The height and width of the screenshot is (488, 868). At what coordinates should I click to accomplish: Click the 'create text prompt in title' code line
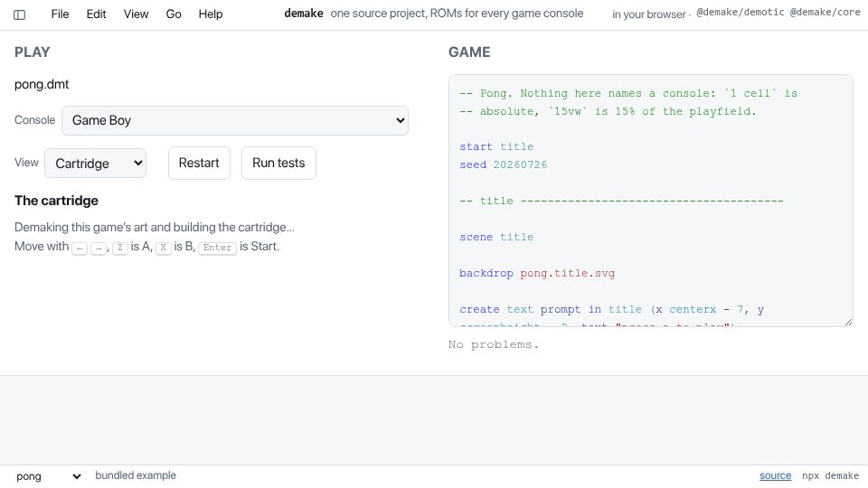tap(612, 309)
